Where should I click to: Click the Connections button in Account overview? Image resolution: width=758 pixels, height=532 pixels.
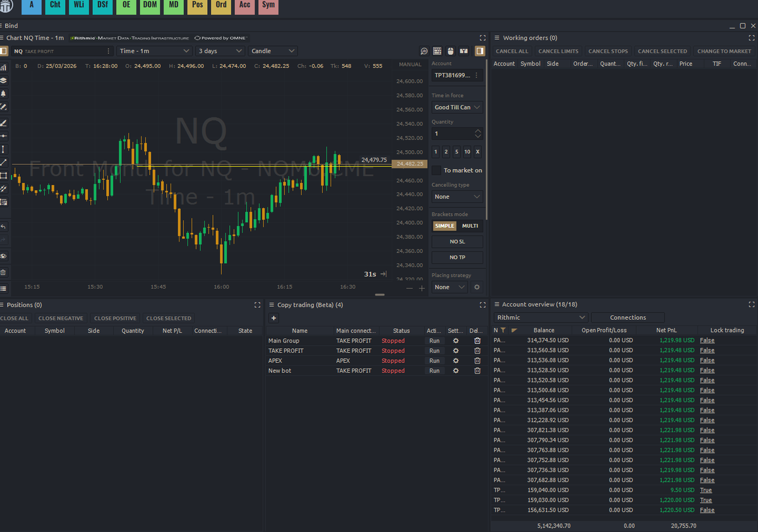pos(628,317)
